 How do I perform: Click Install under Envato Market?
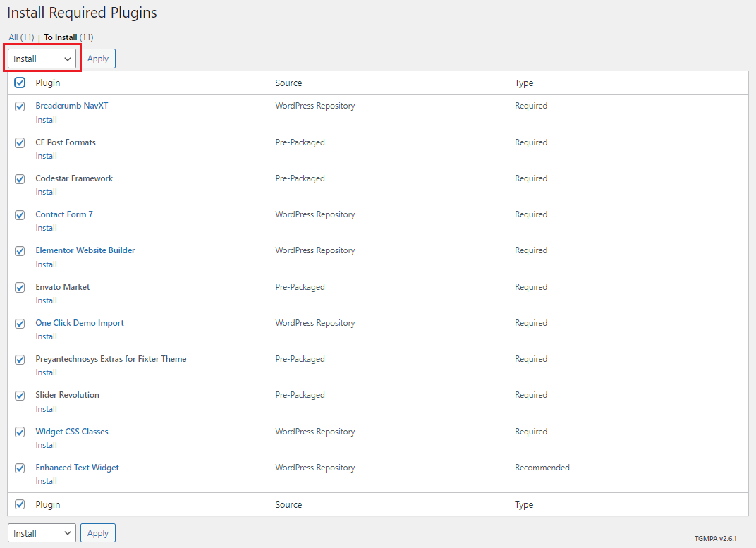pos(47,300)
